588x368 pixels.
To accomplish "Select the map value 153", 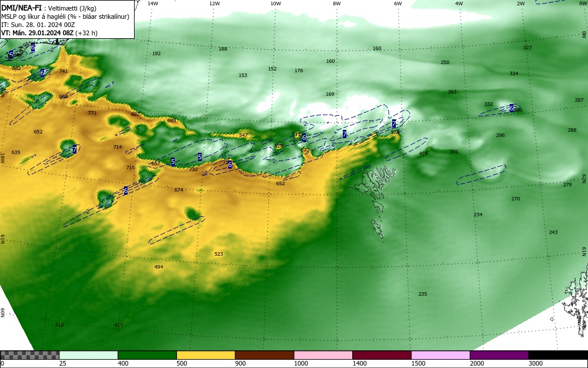I will pos(243,75).
